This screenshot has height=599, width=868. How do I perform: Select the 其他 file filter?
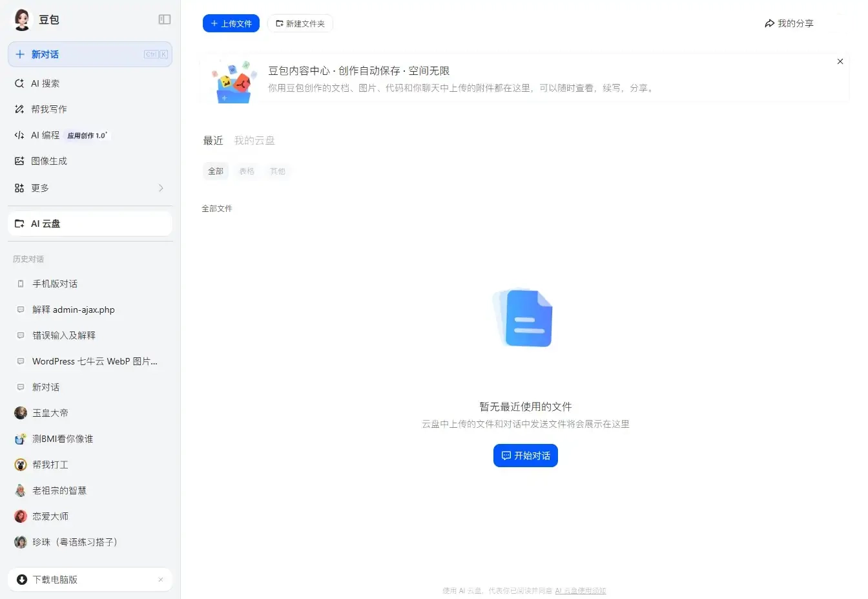[278, 171]
